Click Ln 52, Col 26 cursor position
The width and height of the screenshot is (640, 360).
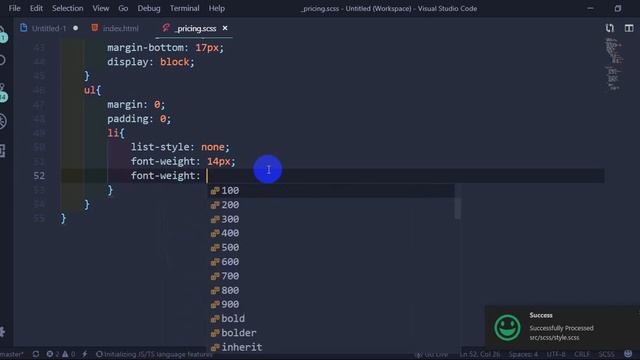coord(480,354)
